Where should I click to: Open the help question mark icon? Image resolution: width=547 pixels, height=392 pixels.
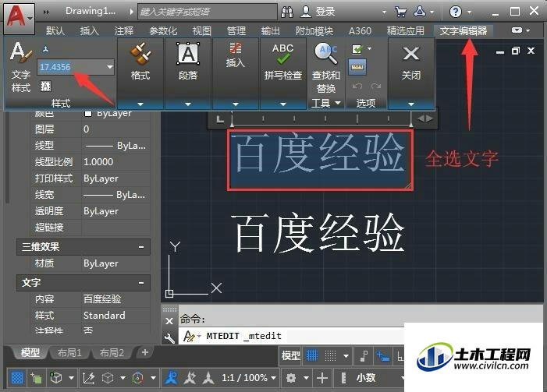[x=455, y=12]
